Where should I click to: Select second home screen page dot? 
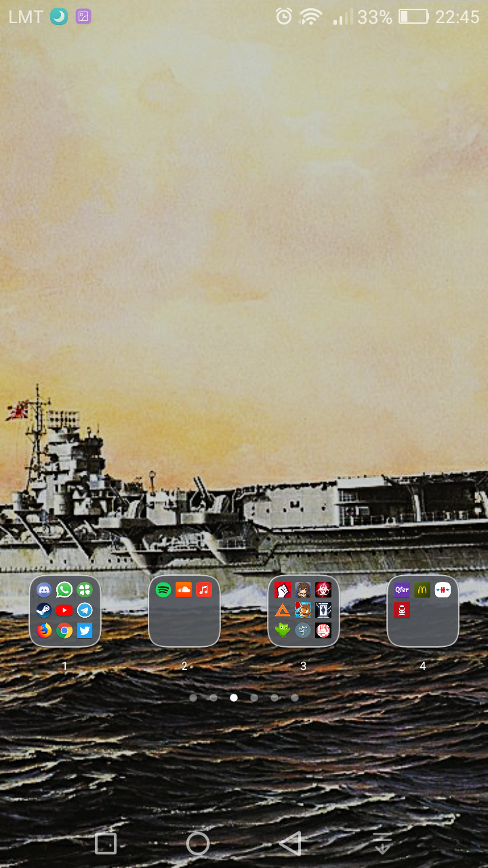[x=213, y=698]
